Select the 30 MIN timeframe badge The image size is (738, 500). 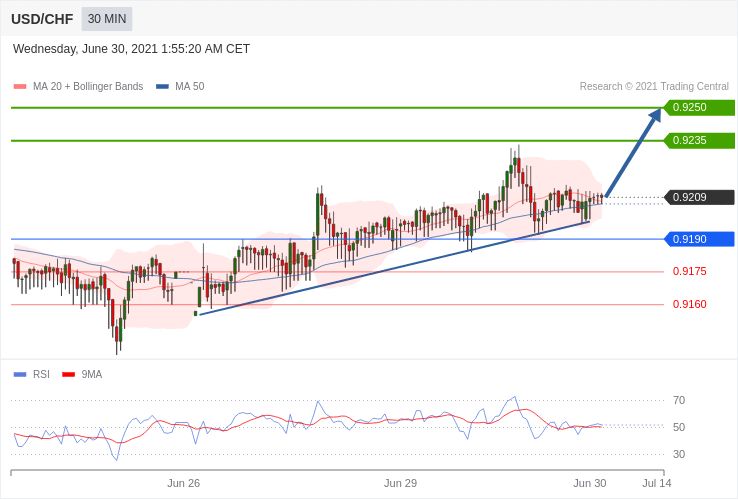(107, 19)
